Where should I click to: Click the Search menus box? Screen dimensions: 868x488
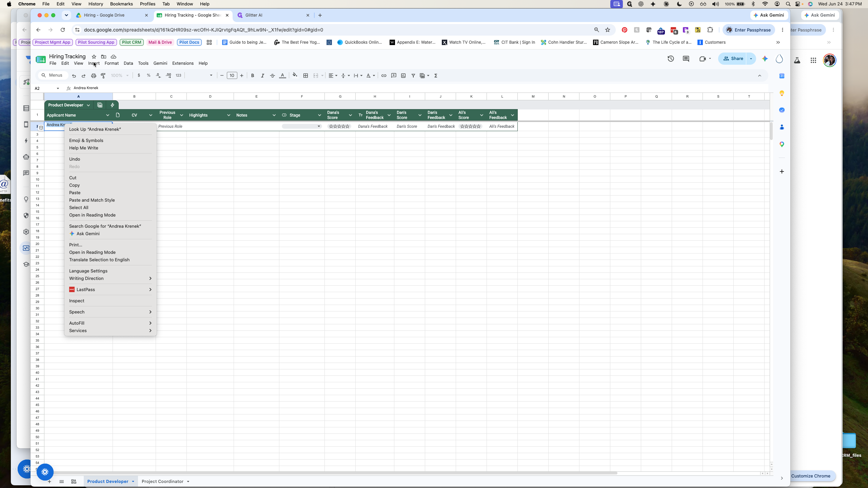[x=53, y=75]
